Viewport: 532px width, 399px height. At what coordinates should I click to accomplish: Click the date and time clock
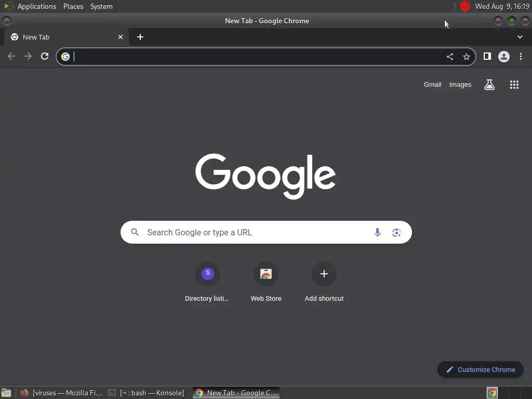point(502,6)
